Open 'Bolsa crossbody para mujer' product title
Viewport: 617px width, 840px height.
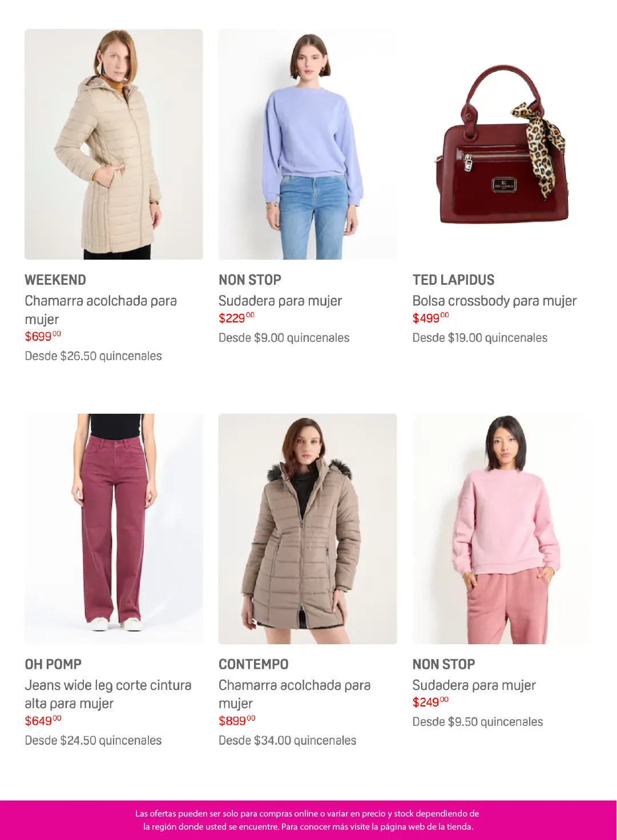[494, 301]
